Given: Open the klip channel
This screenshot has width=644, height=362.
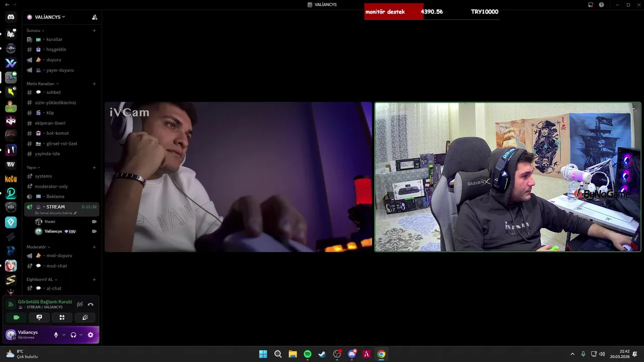Looking at the screenshot, I should click(x=62, y=113).
